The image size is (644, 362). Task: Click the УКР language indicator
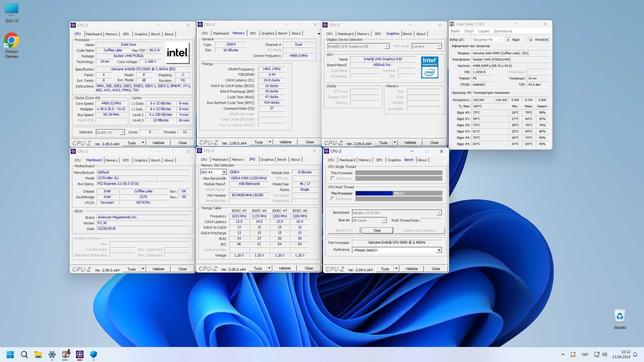(x=585, y=354)
